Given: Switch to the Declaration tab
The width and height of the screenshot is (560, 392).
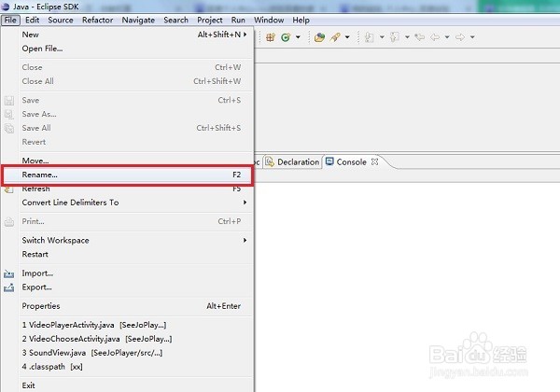Looking at the screenshot, I should (x=292, y=162).
